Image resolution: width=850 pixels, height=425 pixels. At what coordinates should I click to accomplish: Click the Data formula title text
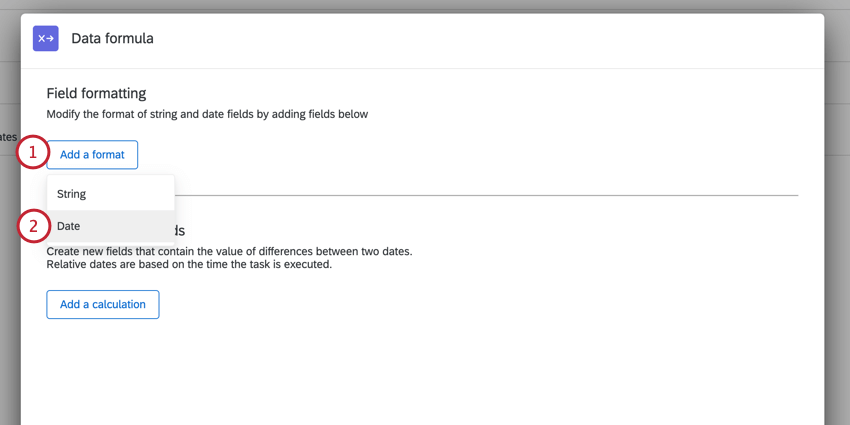click(x=112, y=38)
